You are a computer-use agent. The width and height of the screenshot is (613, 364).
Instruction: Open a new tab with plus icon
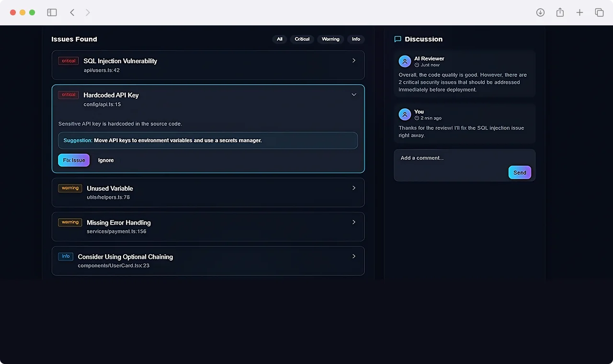click(x=579, y=12)
